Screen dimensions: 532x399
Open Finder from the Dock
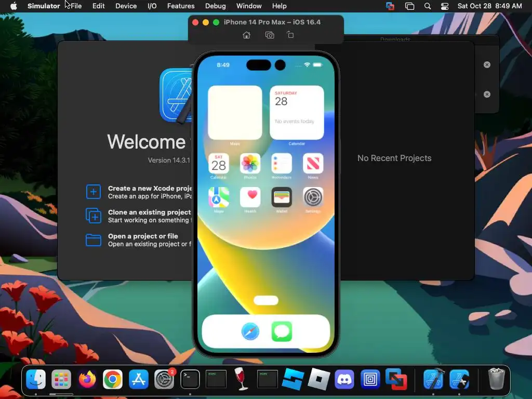(36, 379)
